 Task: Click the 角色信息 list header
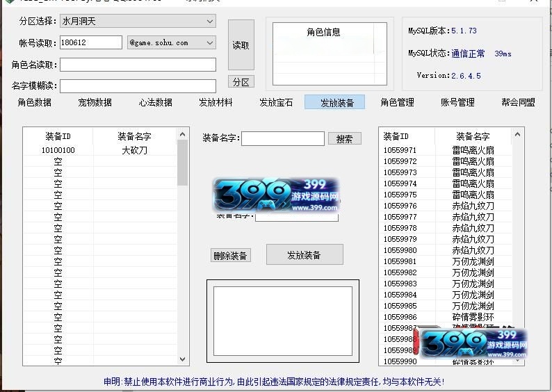pyautogui.click(x=323, y=33)
